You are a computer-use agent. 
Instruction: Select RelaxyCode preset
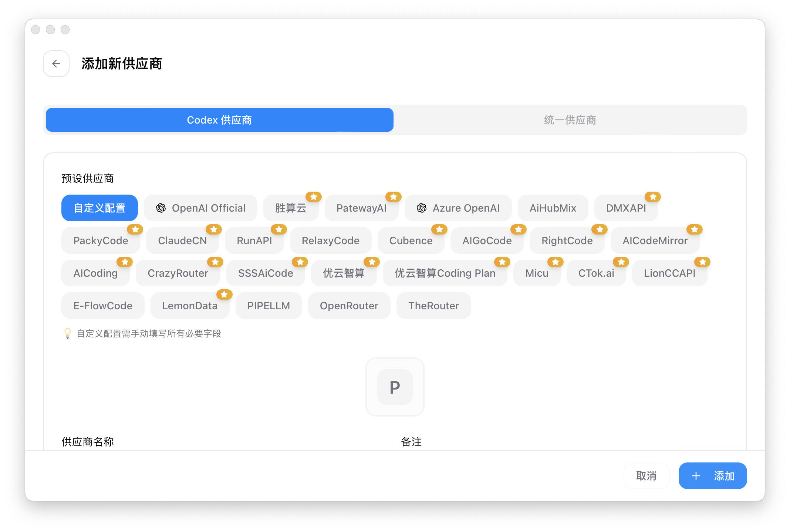coord(331,240)
